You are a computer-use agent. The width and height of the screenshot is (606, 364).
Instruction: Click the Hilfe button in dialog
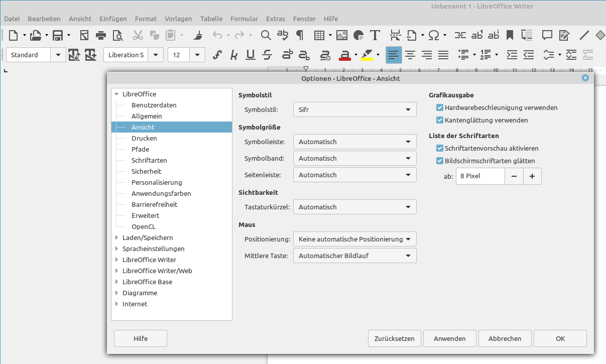tap(141, 338)
